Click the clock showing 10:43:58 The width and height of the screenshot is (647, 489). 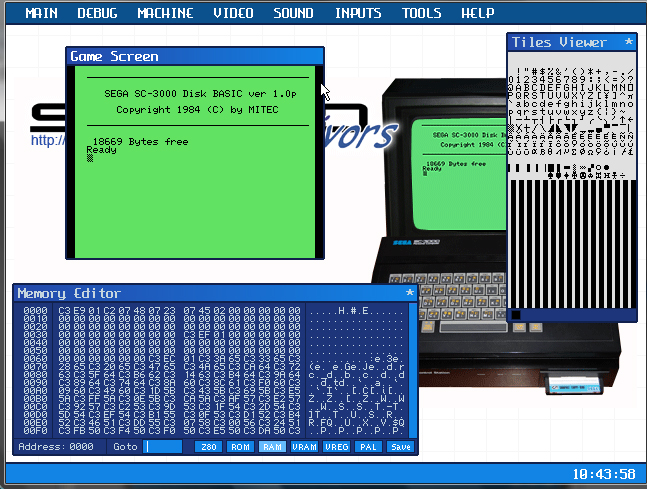tap(604, 474)
